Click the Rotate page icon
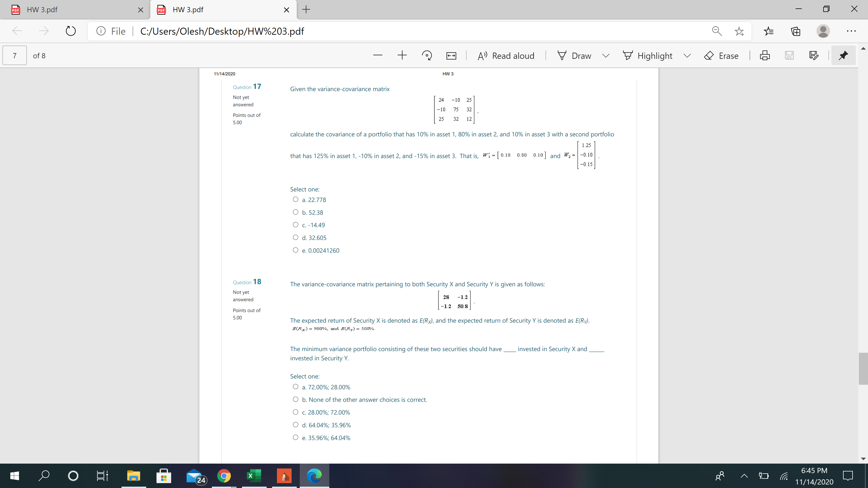The height and width of the screenshot is (488, 868). (x=427, y=55)
